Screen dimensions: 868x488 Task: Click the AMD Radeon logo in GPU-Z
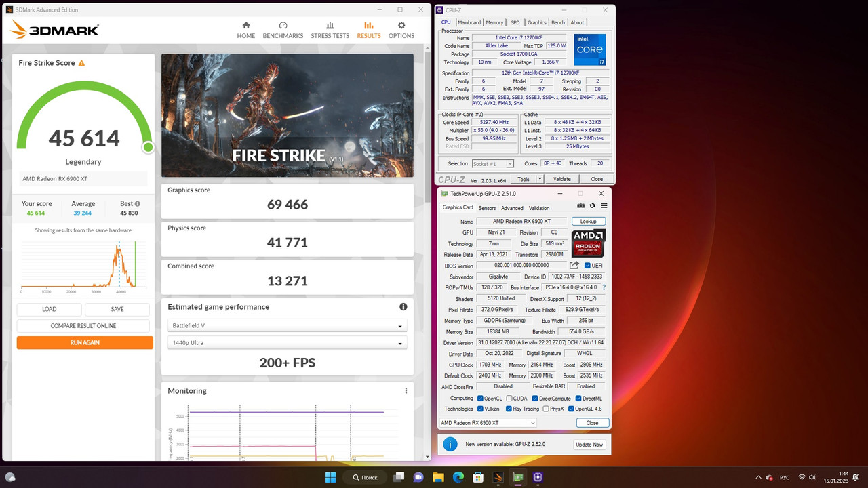(x=588, y=243)
